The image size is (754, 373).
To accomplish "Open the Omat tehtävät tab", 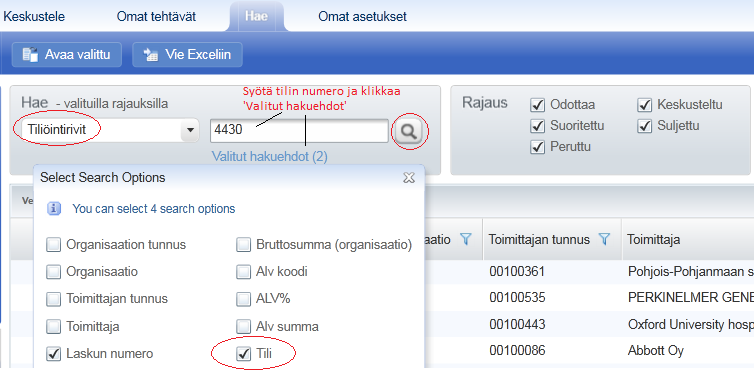I will 156,16.
